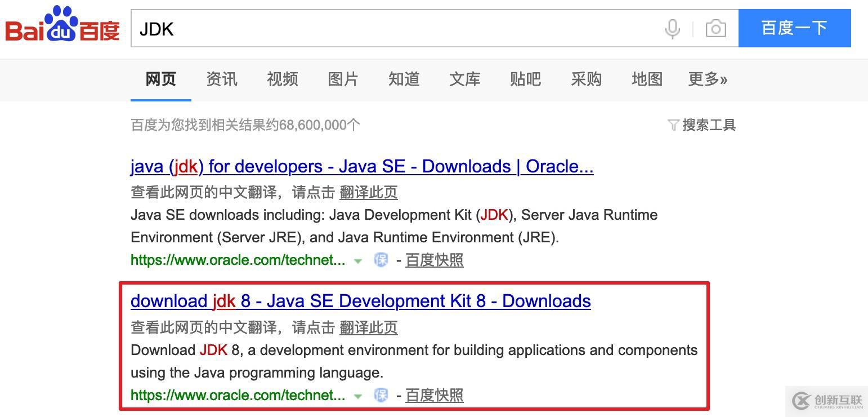This screenshot has width=868, height=417.
Task: Click 翻译此页 under the JDK 8 result
Action: coord(369,327)
